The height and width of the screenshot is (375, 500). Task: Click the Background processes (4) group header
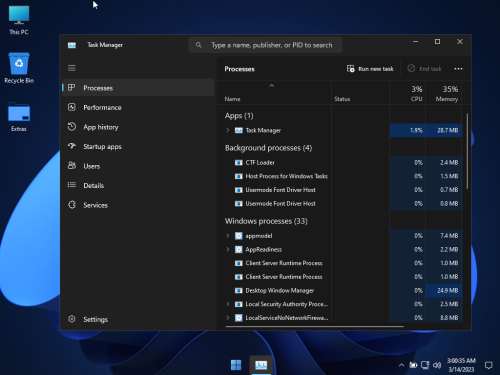(x=268, y=148)
